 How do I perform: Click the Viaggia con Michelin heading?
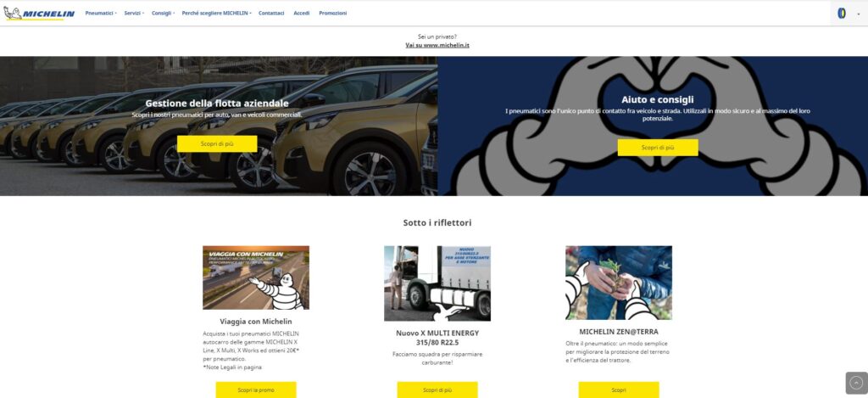(x=256, y=322)
